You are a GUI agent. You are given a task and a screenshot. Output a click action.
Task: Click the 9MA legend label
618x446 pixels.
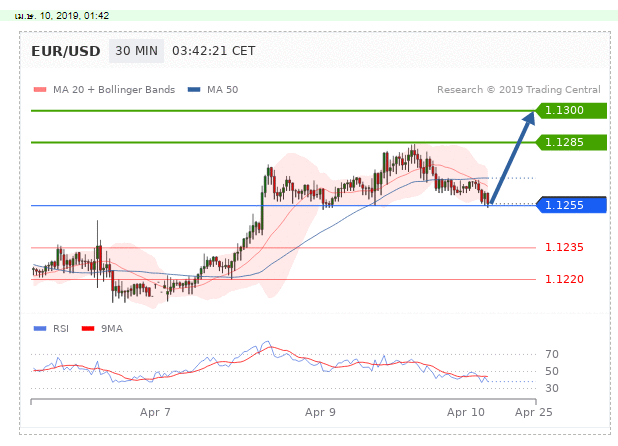coord(112,329)
